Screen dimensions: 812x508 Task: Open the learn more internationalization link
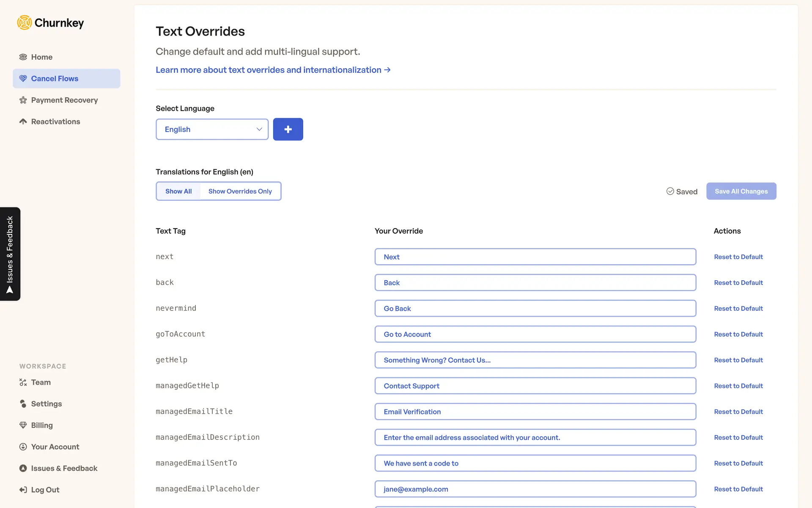273,70
